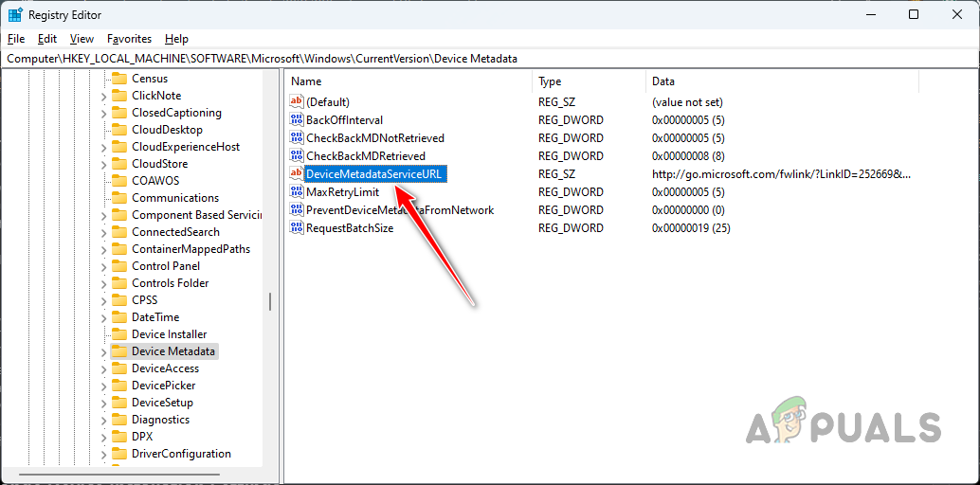The height and width of the screenshot is (485, 980).
Task: Click the DriverConfiguration folder icon
Action: point(119,453)
